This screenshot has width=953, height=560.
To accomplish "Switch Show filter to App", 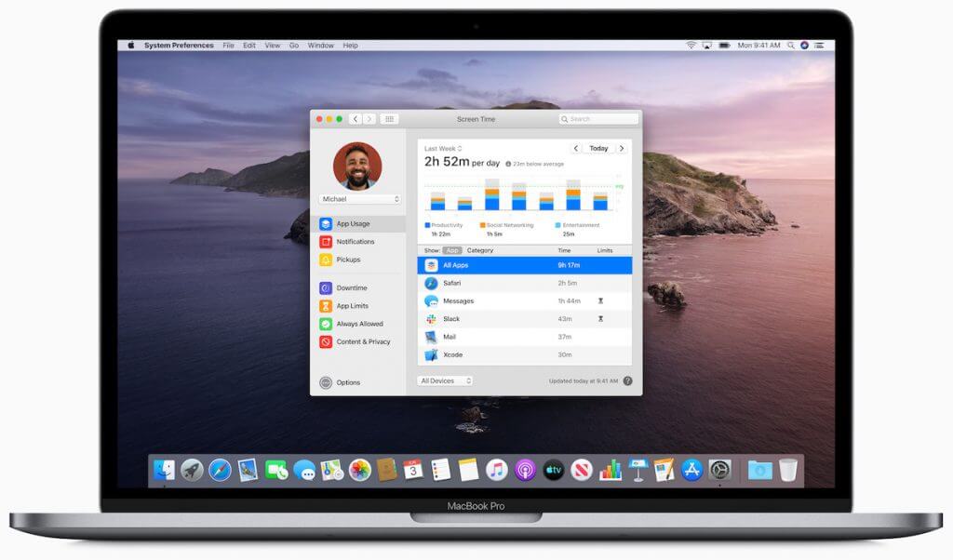I will click(452, 250).
